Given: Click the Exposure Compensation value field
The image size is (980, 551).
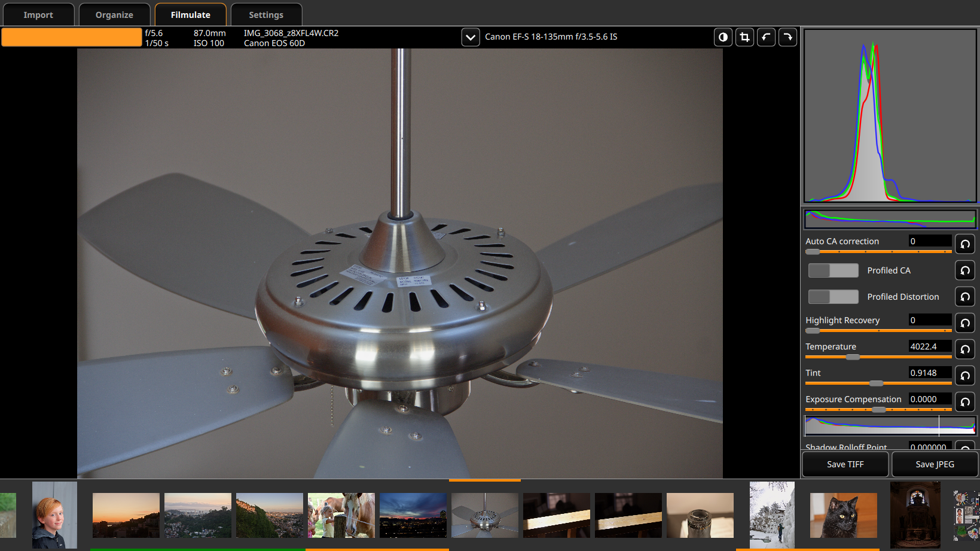Looking at the screenshot, I should pos(929,399).
